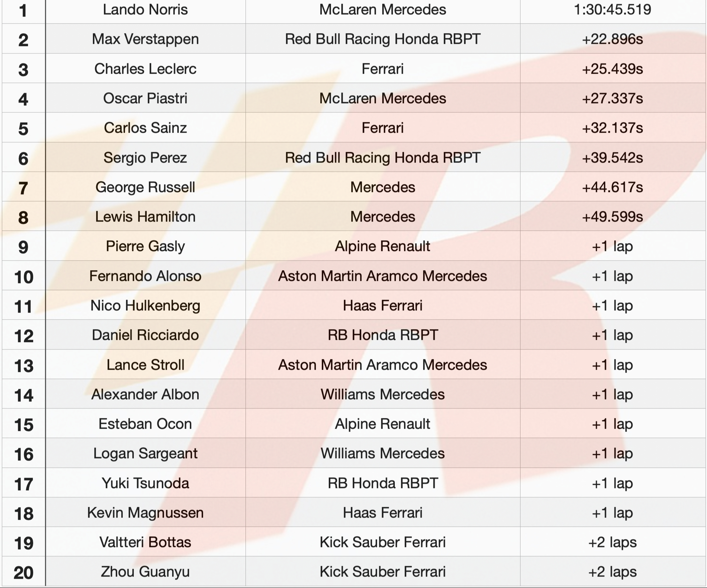Click the winning time 1:30:45.519
The height and width of the screenshot is (588, 707).
[x=612, y=10]
